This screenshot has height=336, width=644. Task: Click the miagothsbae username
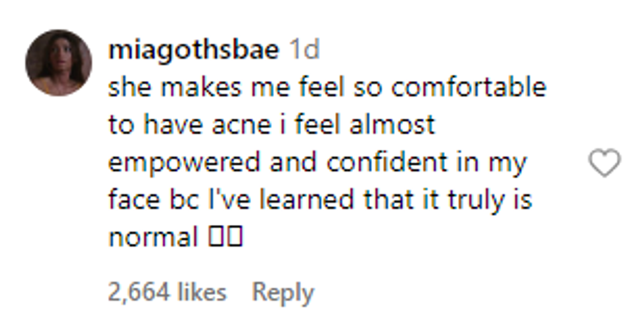click(193, 51)
